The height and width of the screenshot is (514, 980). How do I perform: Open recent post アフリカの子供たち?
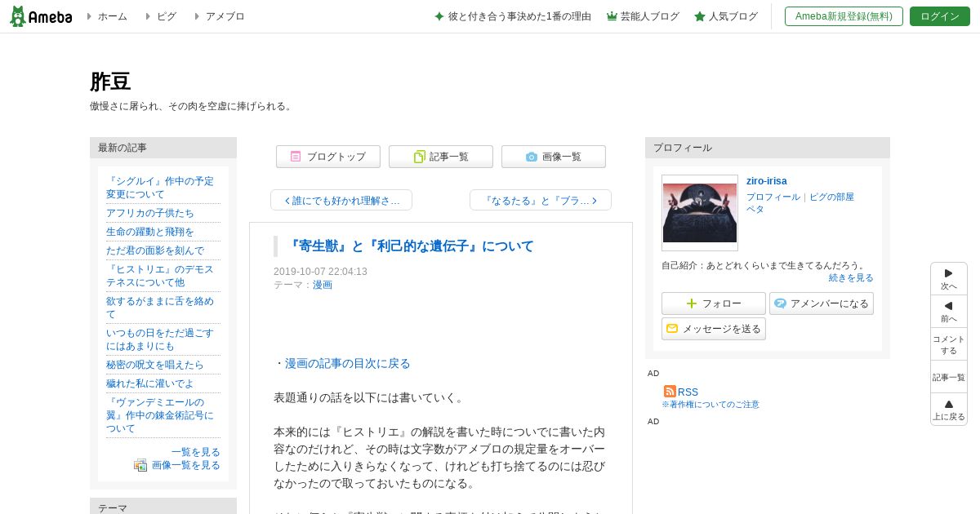tap(150, 213)
